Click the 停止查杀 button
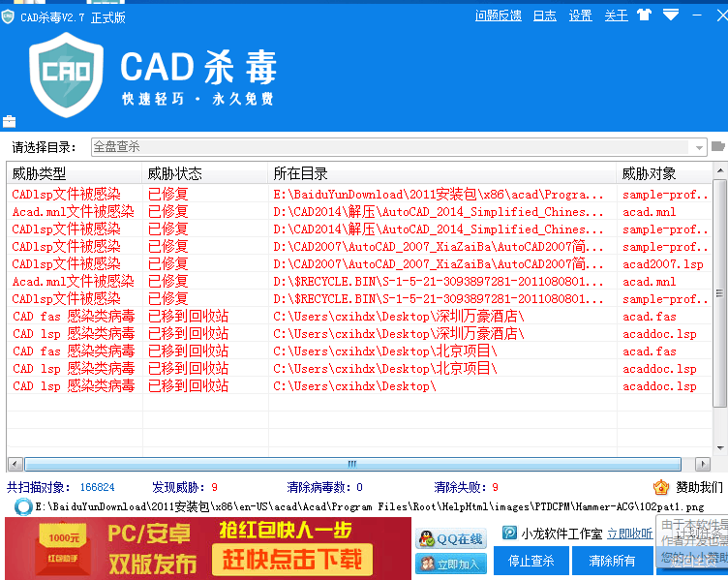This screenshot has width=728, height=580. pyautogui.click(x=531, y=561)
